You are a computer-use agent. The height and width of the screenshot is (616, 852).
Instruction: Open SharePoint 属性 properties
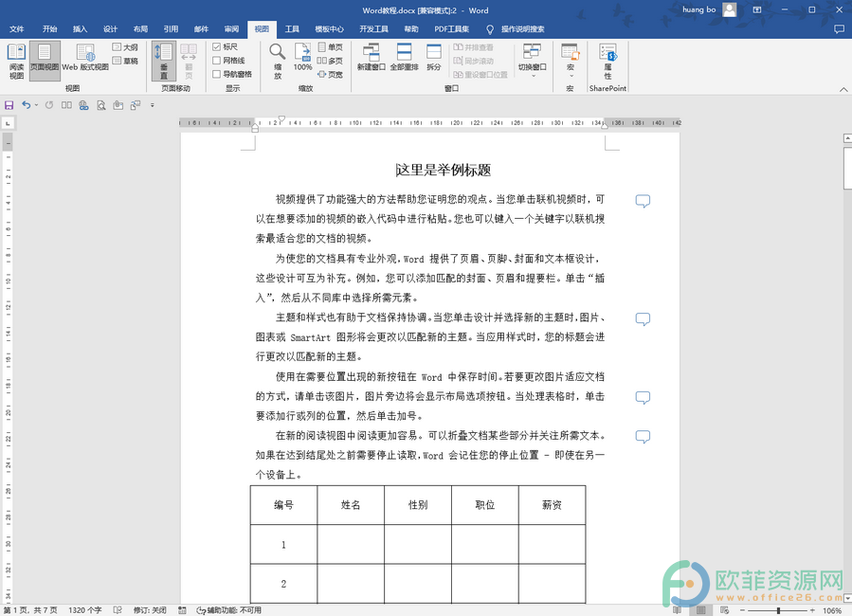(x=607, y=61)
